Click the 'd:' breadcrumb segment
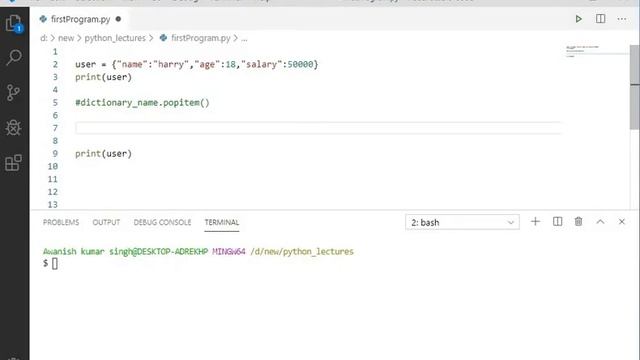 pos(44,38)
